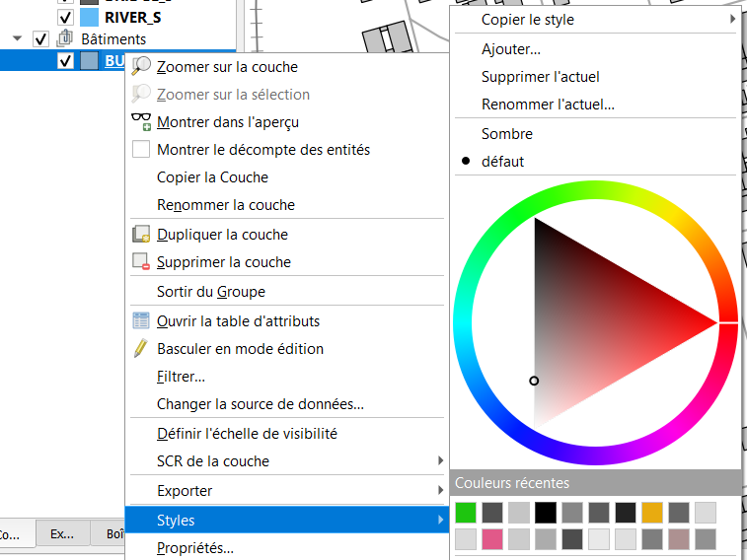Viewport: 747px width, 560px height.
Task: Click the pencil edit mode icon
Action: (141, 348)
